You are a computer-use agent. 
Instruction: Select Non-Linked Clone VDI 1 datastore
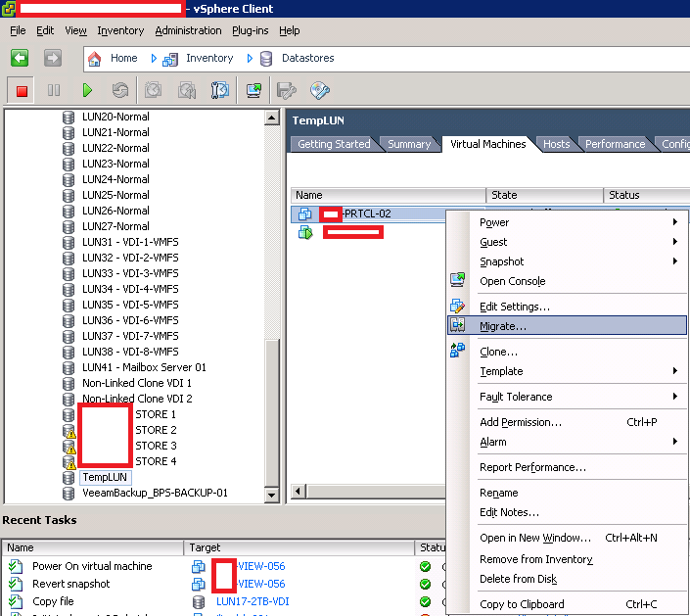point(137,383)
